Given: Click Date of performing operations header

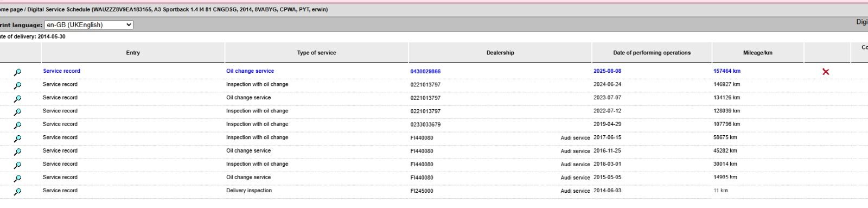Looking at the screenshot, I should click(652, 53).
